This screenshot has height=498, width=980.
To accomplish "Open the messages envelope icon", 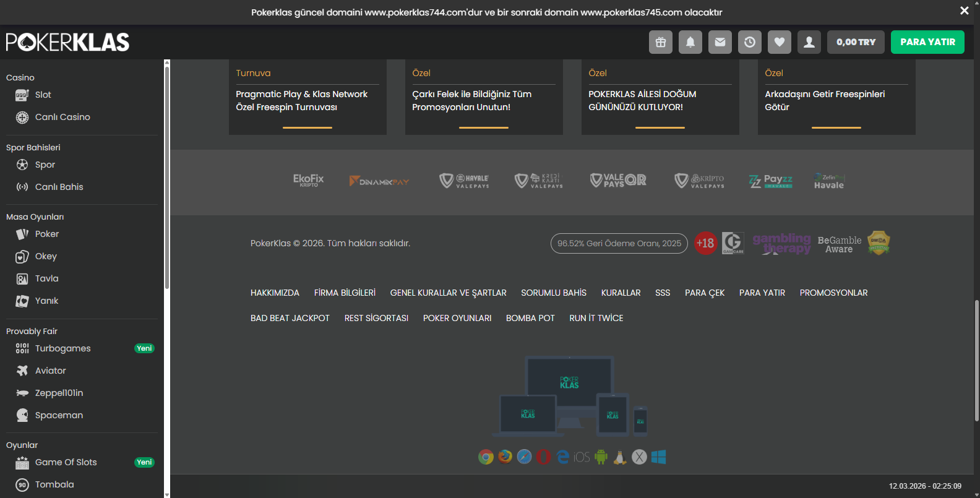I will (x=720, y=42).
